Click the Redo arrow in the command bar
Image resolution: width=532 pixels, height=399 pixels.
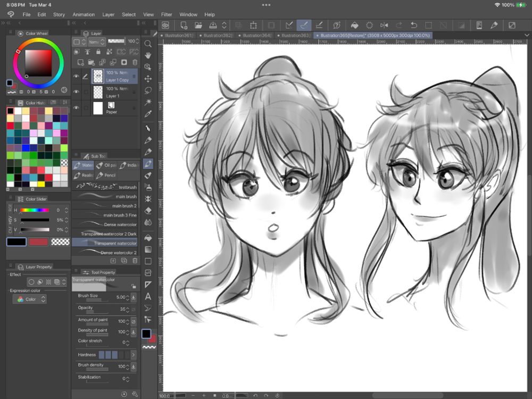pos(399,25)
